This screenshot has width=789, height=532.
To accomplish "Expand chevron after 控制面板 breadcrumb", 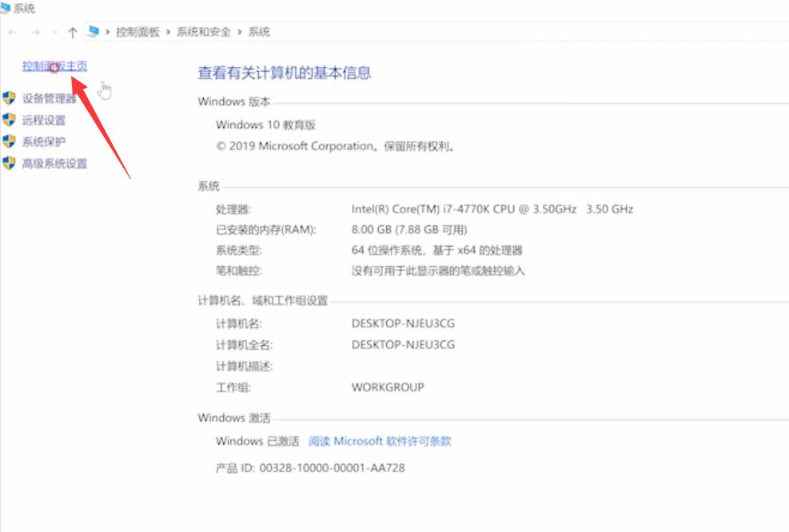I will (168, 32).
